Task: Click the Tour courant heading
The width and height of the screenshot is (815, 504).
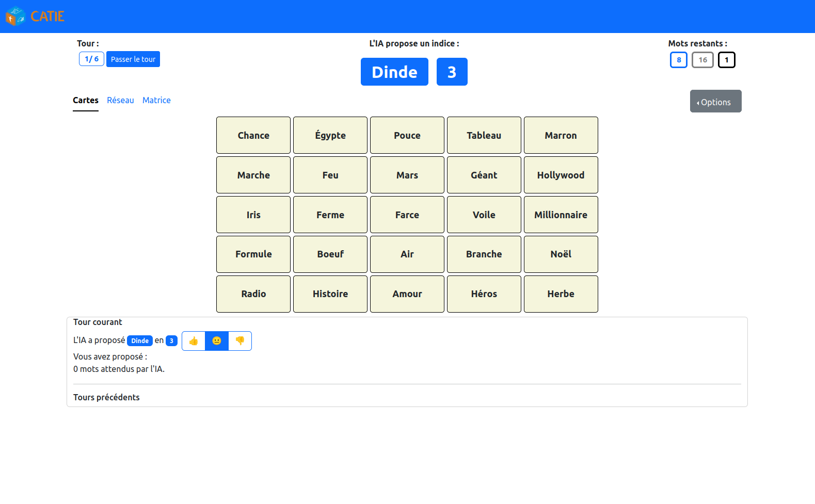Action: pos(98,322)
